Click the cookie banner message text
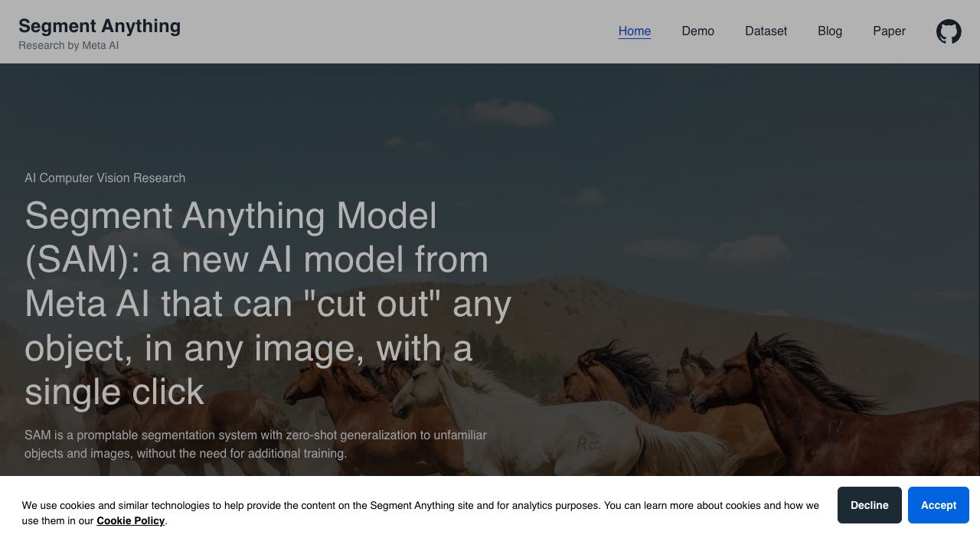 pos(420,506)
